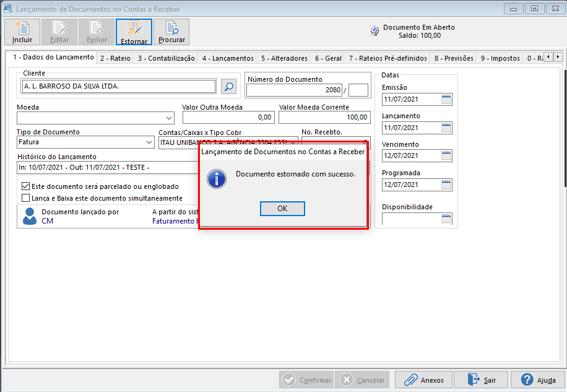
Task: Close the Lançamento de Documentos window
Action: (x=555, y=9)
